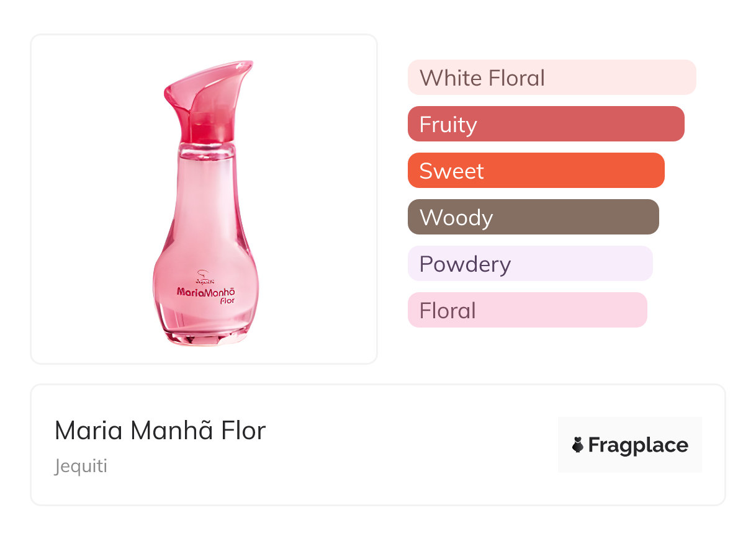Choose the brown Woody accord bar
This screenshot has height=536, width=756.
click(x=533, y=217)
